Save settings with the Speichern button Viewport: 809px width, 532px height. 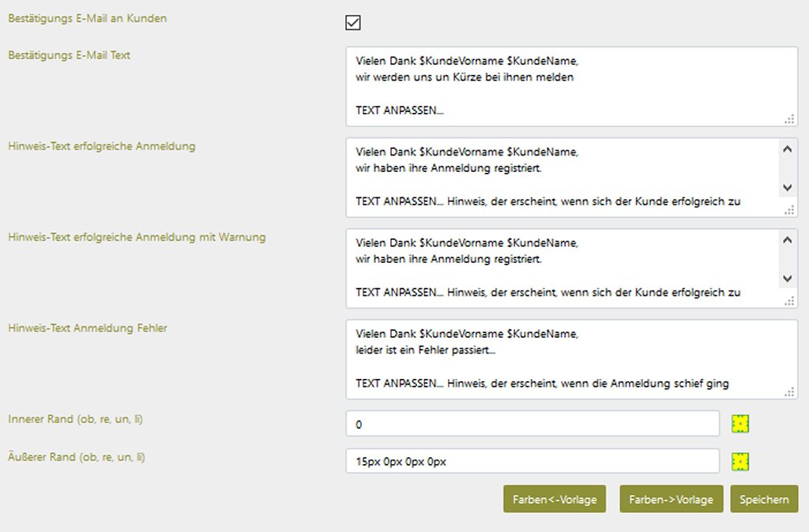764,500
